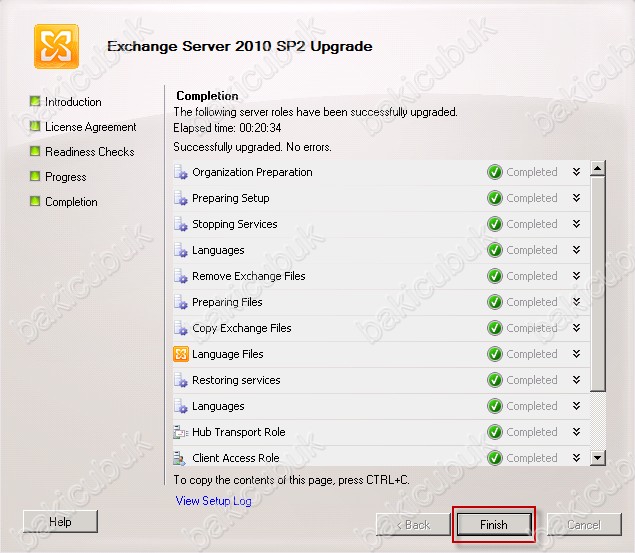Screen dimensions: 635x553
Task: Expand Remove Exchange Files details chevron
Action: coord(577,276)
